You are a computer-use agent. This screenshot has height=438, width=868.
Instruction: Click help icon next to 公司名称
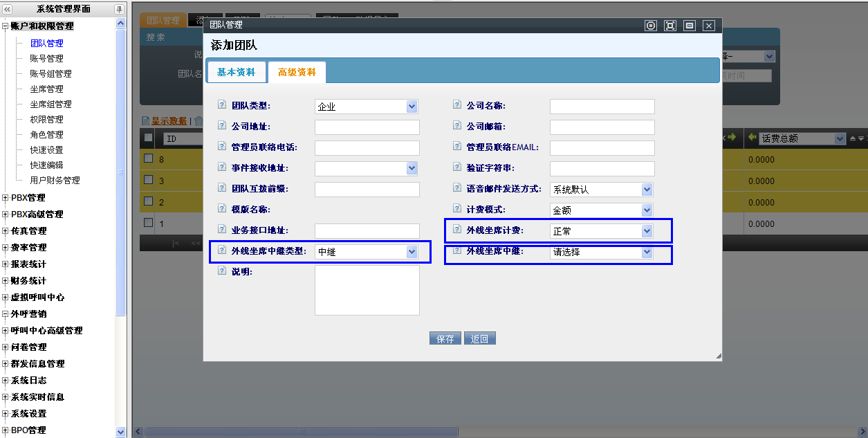point(457,105)
